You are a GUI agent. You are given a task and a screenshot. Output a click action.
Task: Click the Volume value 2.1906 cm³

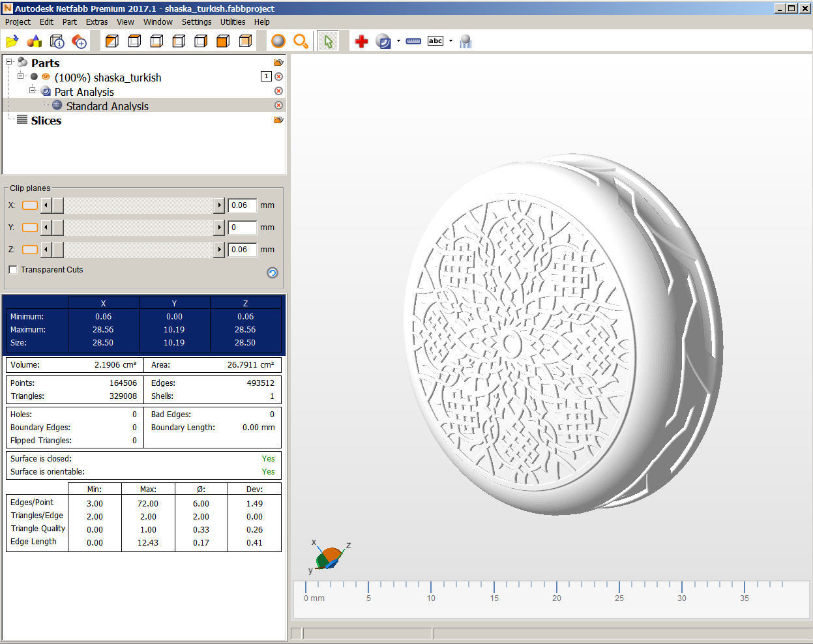115,364
